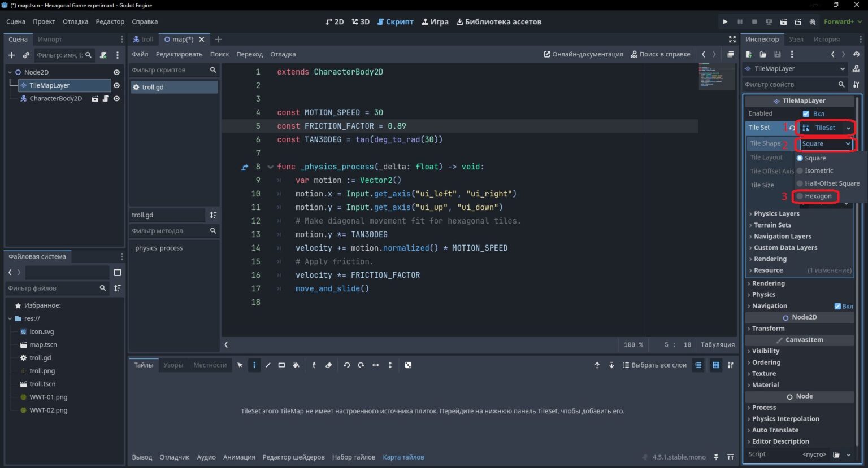
Task: Open the random tile dice tool
Action: (408, 365)
